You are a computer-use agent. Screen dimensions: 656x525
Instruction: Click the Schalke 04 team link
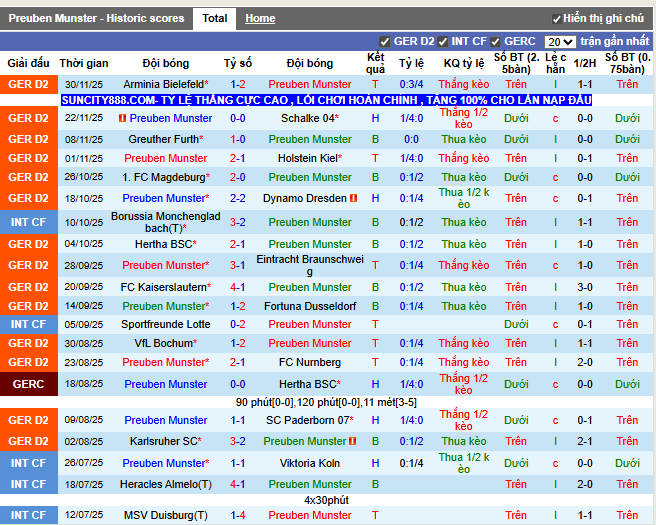[x=309, y=118]
